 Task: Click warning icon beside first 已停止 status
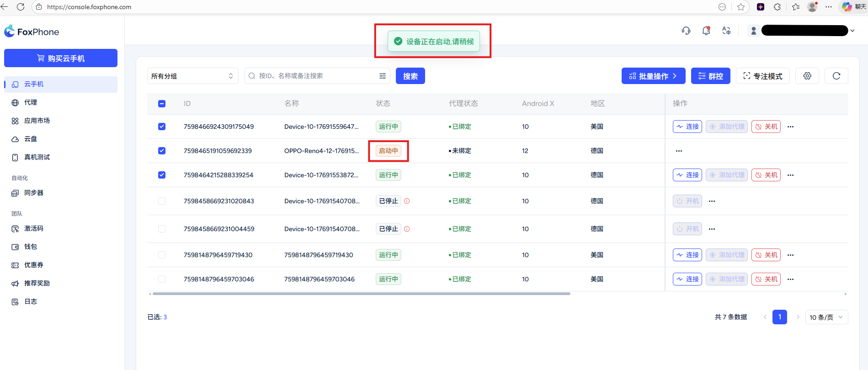pyautogui.click(x=407, y=201)
